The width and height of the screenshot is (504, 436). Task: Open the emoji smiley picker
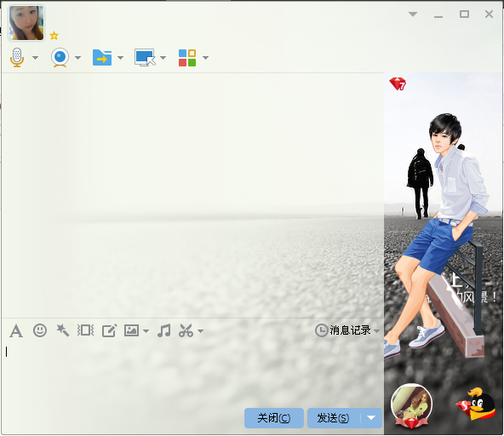coord(40,330)
